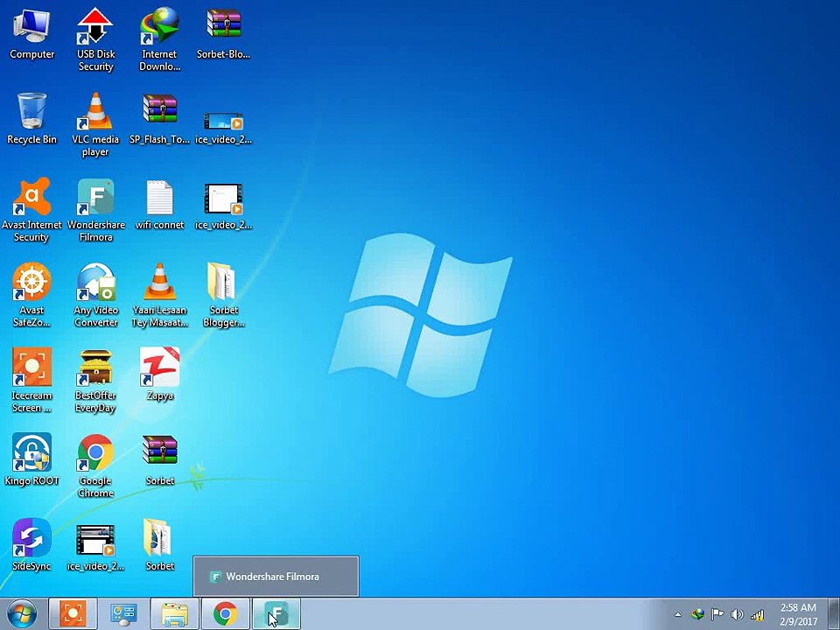Select Any Video Converter shortcut
This screenshot has height=630, width=840.
coord(96,295)
